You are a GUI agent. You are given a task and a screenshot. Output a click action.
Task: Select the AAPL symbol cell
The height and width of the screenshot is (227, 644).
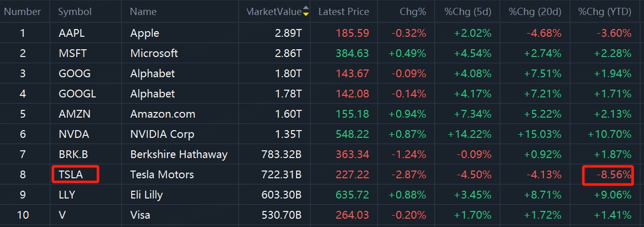[72, 33]
